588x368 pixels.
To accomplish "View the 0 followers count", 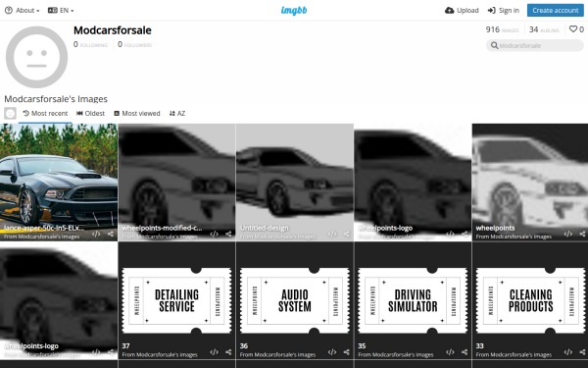I will [134, 45].
